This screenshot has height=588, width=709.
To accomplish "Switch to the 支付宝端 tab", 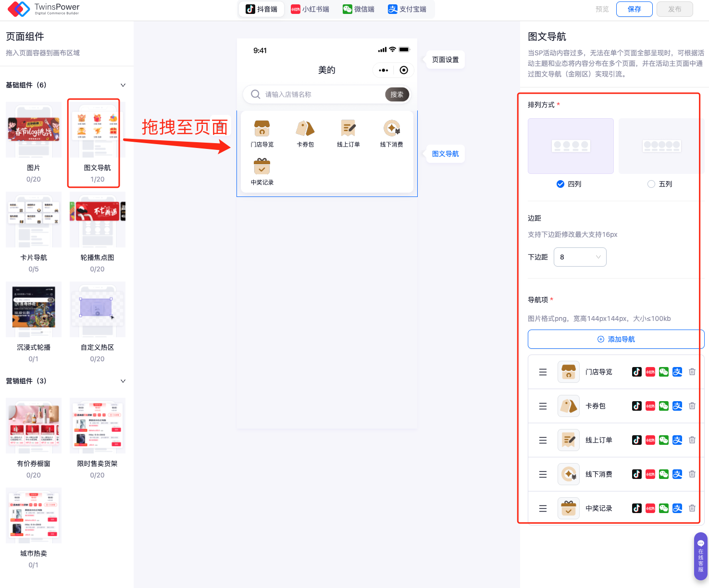I will click(x=407, y=9).
